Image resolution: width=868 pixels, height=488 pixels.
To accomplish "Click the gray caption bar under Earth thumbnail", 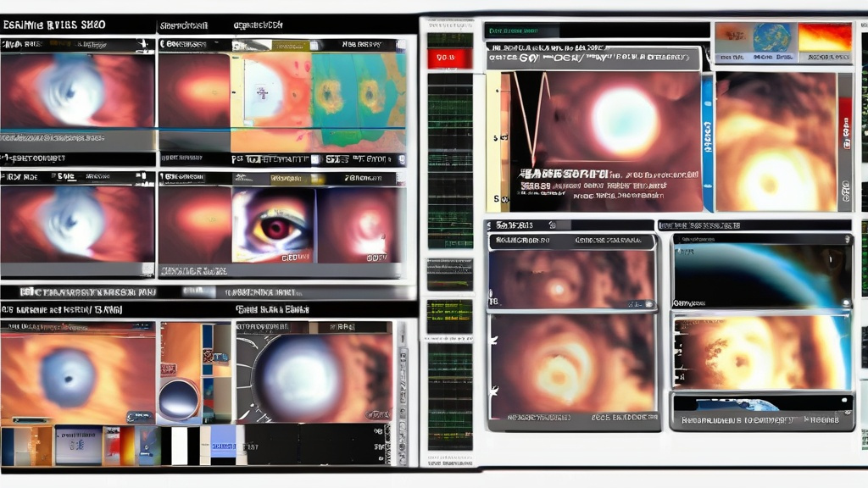I will click(x=761, y=419).
